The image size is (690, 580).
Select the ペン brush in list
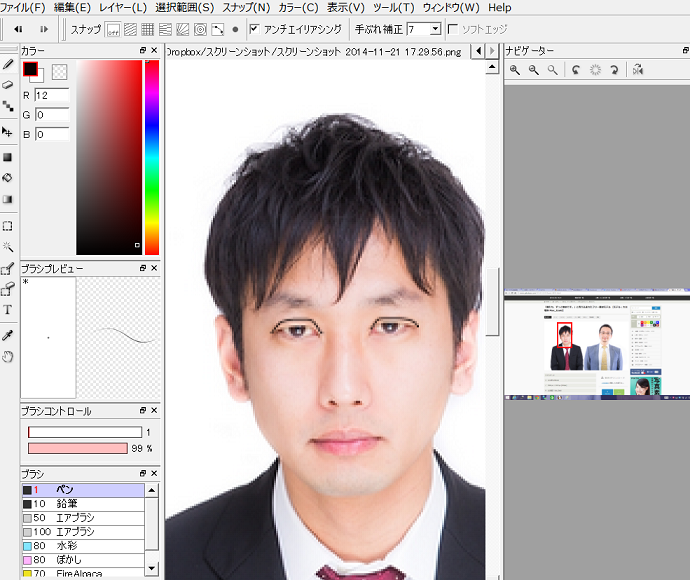(x=83, y=490)
